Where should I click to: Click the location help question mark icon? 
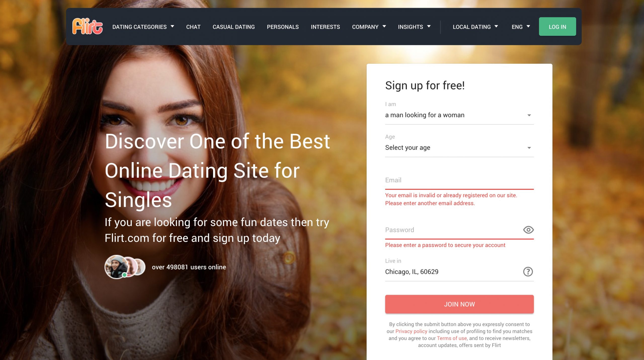coord(528,272)
